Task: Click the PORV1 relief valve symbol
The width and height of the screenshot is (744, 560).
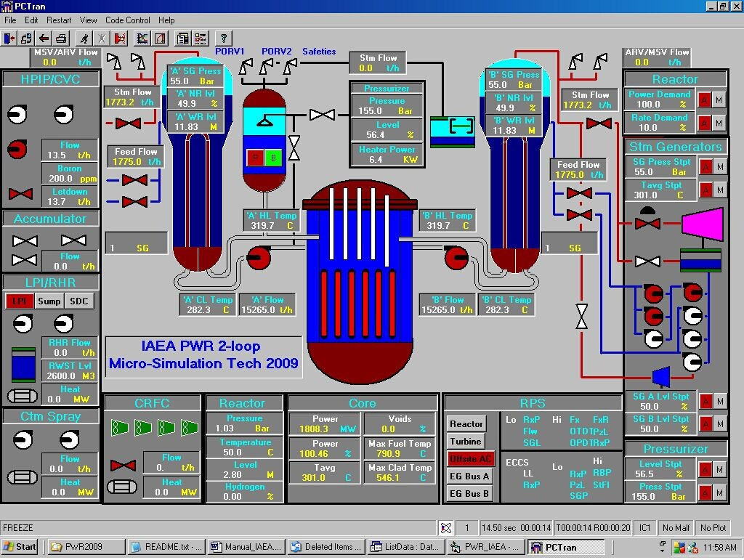Action: click(246, 67)
